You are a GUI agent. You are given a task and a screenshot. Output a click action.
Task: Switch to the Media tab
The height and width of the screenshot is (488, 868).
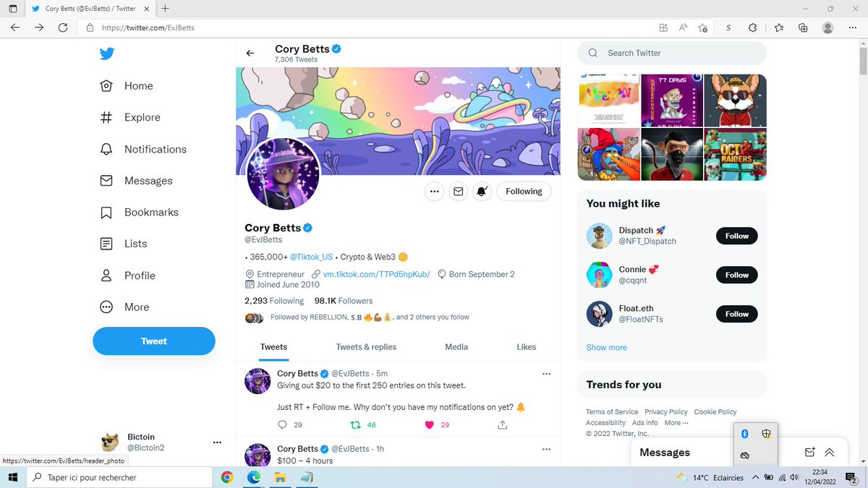pyautogui.click(x=456, y=347)
